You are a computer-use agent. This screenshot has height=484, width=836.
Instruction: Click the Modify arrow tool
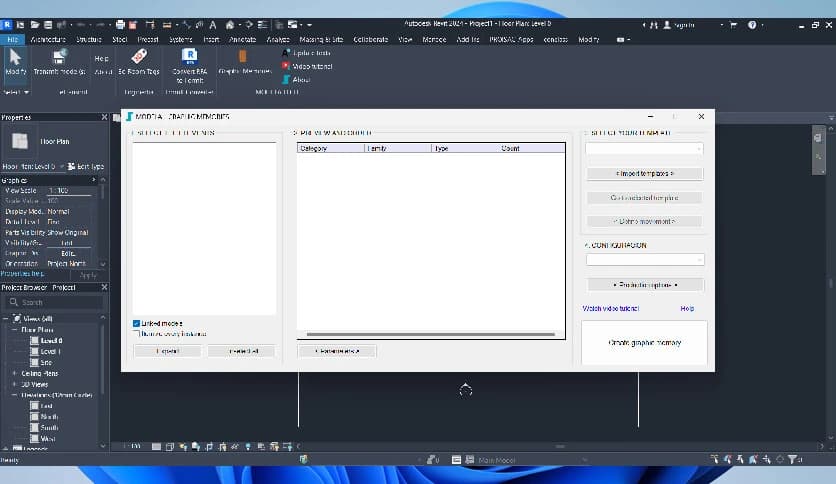coord(16,59)
